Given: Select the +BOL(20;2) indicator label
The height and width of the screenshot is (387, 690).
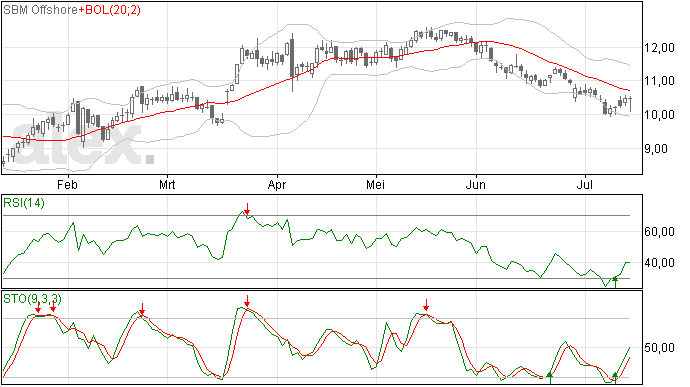Looking at the screenshot, I should click(110, 10).
